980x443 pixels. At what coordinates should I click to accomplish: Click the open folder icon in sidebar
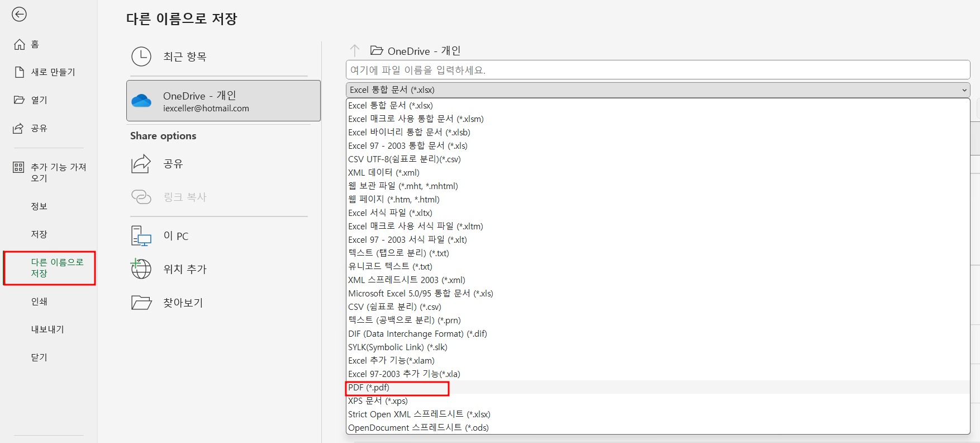tap(20, 100)
